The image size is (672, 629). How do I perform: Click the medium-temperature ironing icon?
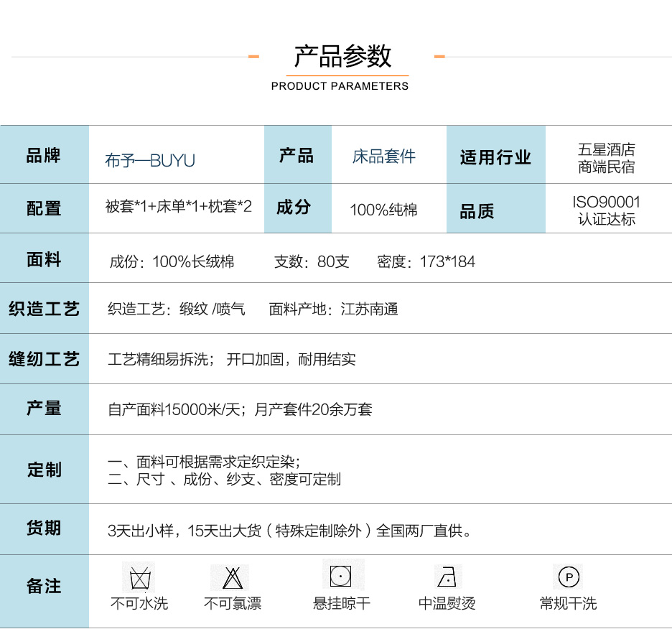click(x=447, y=577)
